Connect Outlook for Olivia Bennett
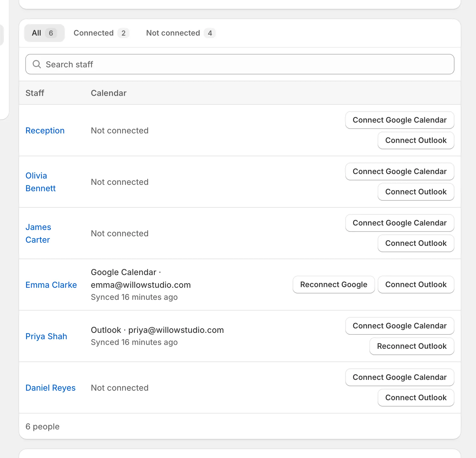Image resolution: width=476 pixels, height=458 pixels. point(416,192)
